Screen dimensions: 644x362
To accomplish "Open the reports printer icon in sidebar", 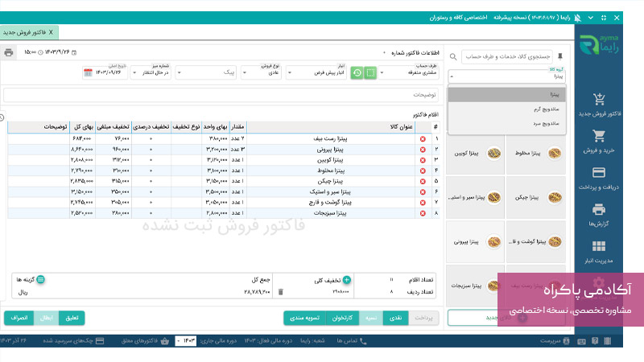I will (599, 210).
